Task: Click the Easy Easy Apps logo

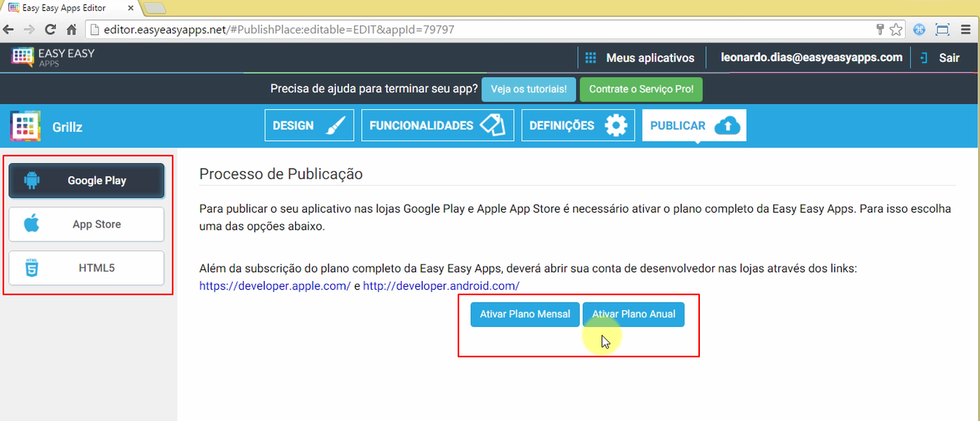Action: click(53, 57)
